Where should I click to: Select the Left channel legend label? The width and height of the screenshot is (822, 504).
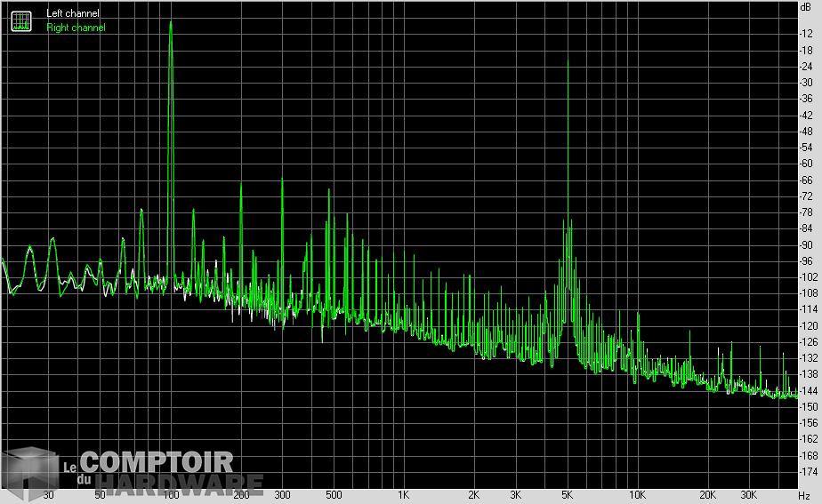73,13
